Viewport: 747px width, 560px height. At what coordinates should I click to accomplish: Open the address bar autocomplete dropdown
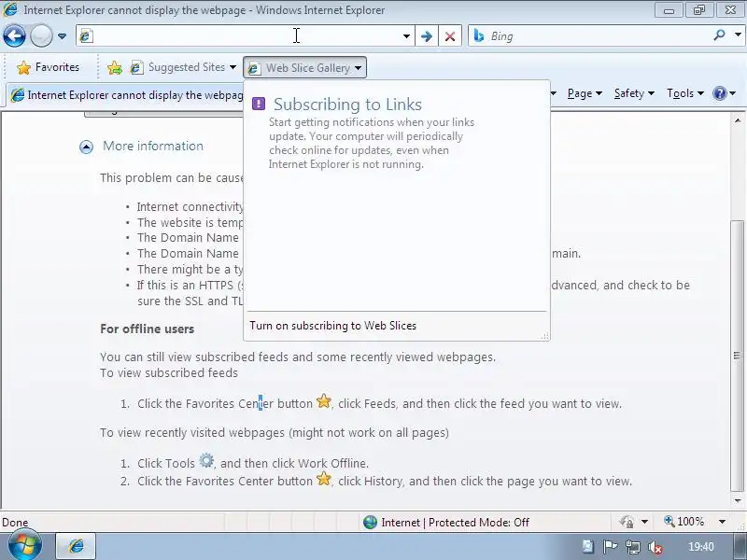coord(406,36)
